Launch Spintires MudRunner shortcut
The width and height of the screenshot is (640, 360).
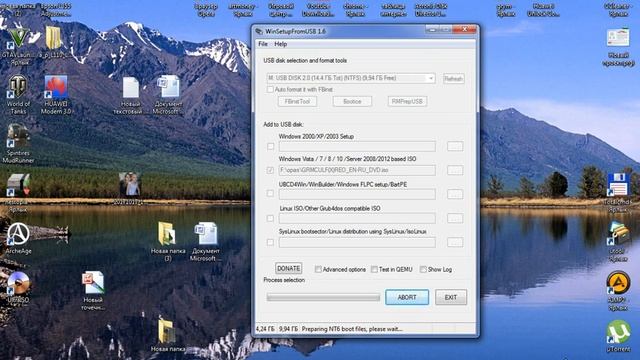(18, 136)
